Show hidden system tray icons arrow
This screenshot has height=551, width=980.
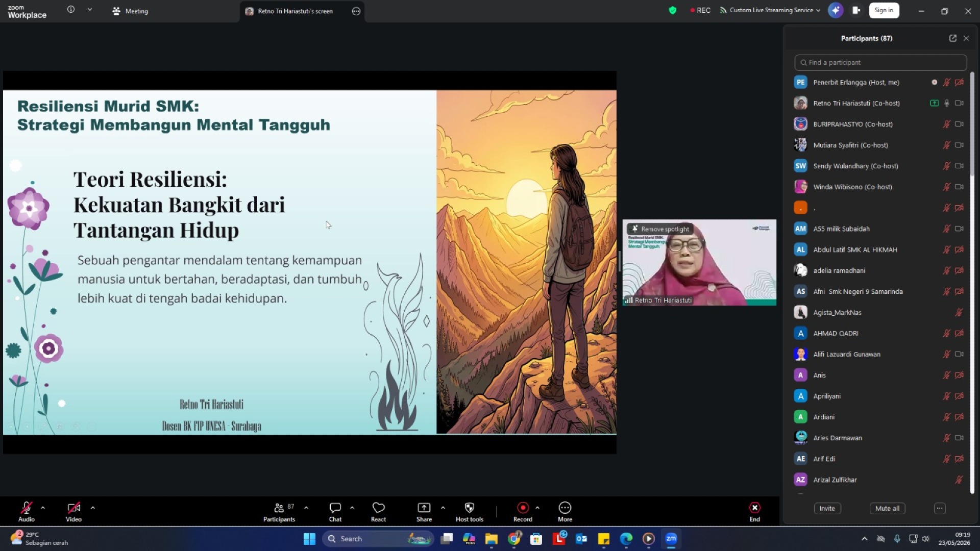coord(864,539)
